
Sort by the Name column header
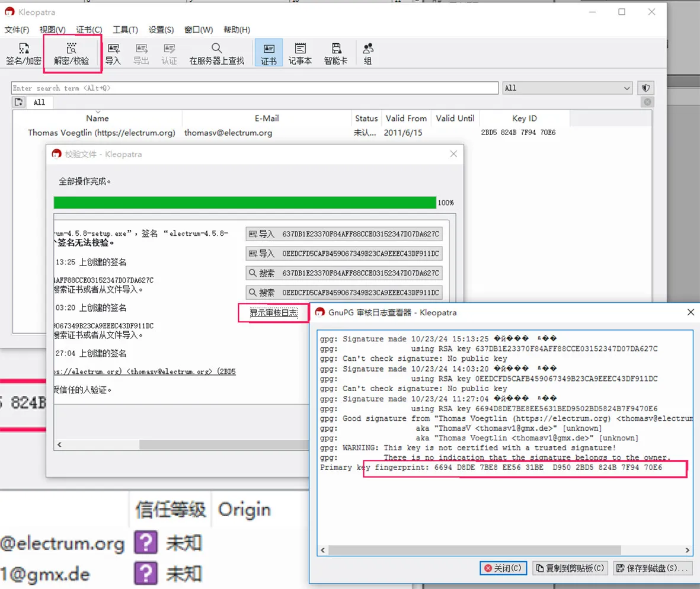click(97, 119)
